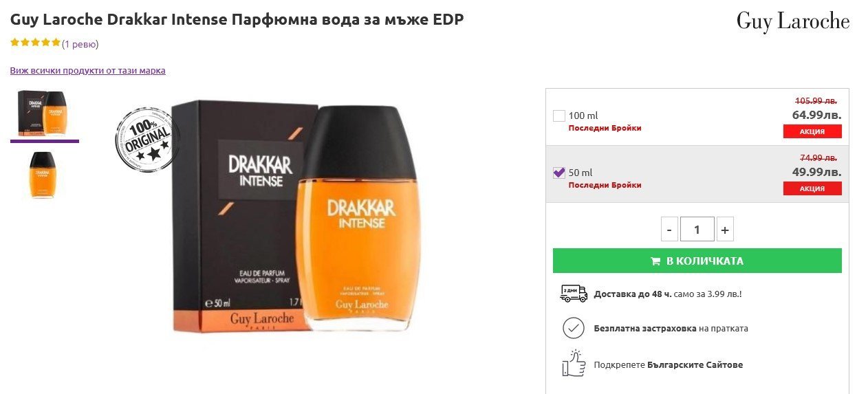Click the red АКЦИЯ badge for 100 ml
The width and height of the screenshot is (868, 394).
point(812,131)
